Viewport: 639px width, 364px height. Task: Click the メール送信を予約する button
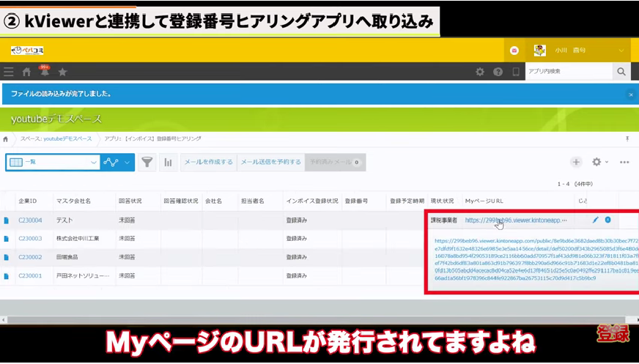pos(270,162)
